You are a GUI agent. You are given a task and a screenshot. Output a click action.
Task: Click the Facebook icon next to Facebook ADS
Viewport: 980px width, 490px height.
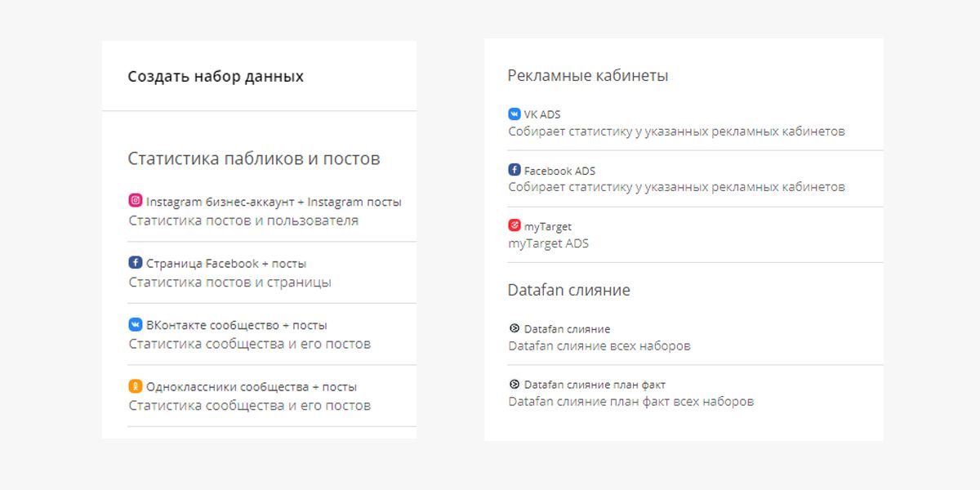pyautogui.click(x=514, y=170)
